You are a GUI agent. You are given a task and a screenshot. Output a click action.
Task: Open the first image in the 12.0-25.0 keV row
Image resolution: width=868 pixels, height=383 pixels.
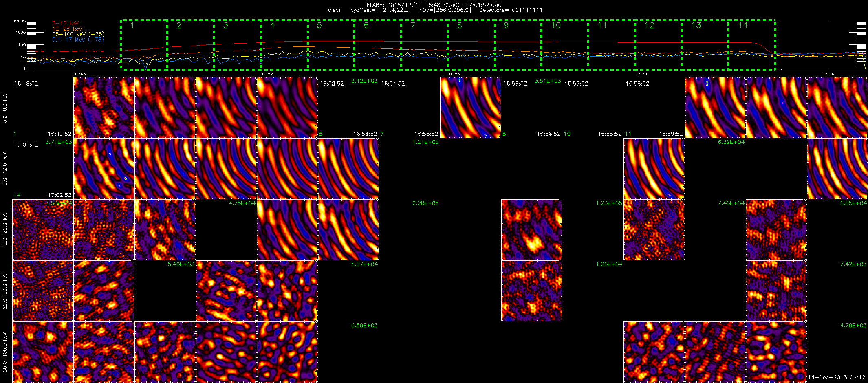43,230
